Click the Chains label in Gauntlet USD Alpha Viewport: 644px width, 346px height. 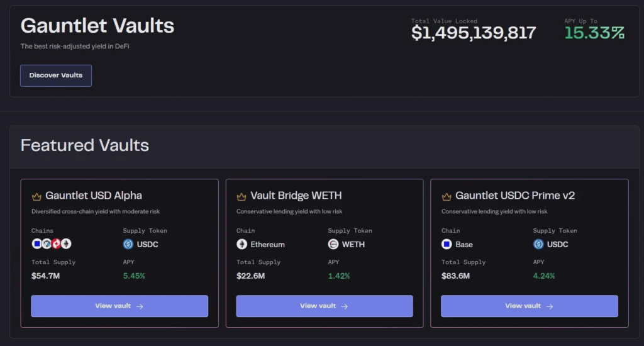point(42,231)
